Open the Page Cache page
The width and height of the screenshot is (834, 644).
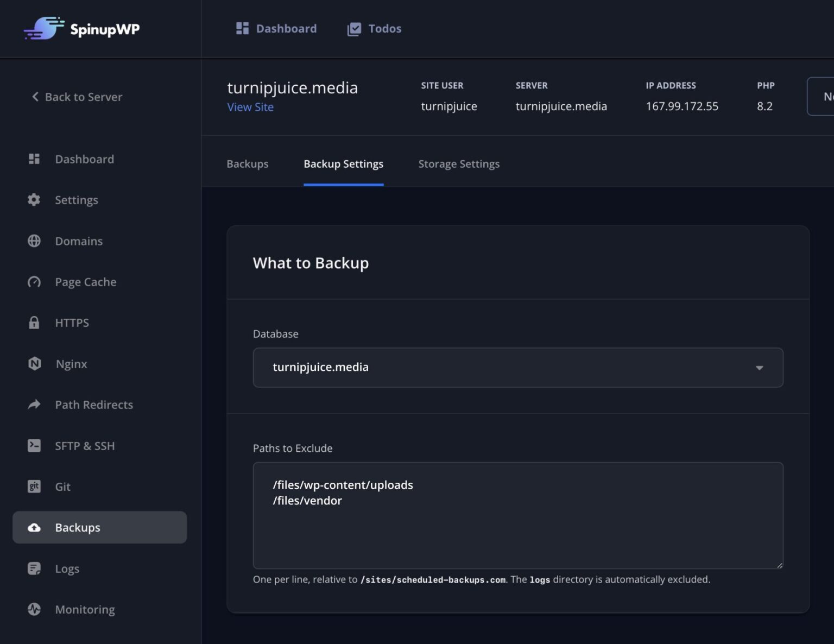[99, 282]
